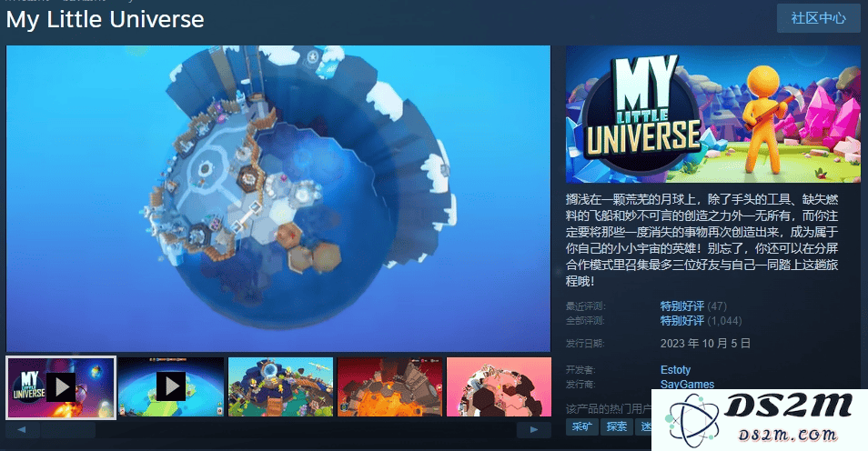Click the release date 2023 年 10 月 5 日

[705, 344]
